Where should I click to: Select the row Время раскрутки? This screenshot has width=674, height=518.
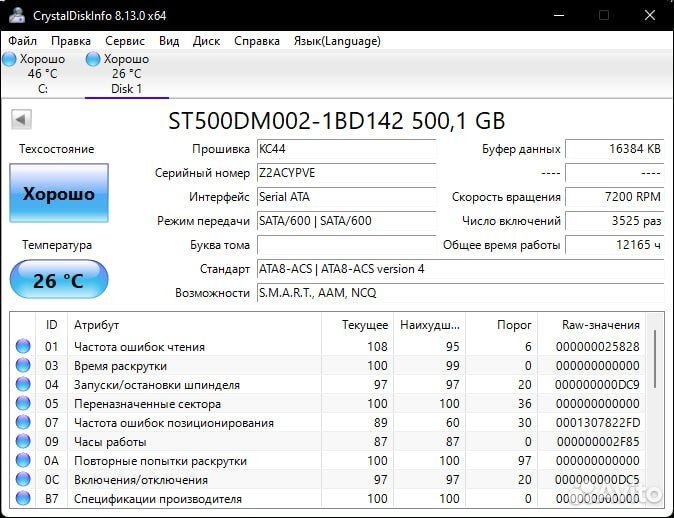click(328, 366)
